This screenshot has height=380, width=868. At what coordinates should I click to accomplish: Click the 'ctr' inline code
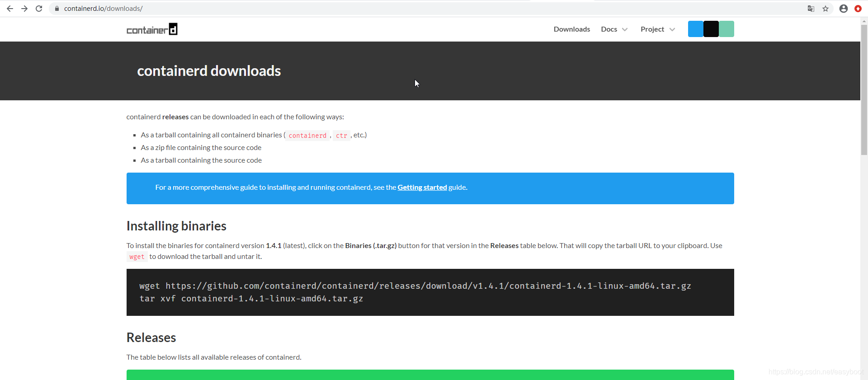(341, 136)
